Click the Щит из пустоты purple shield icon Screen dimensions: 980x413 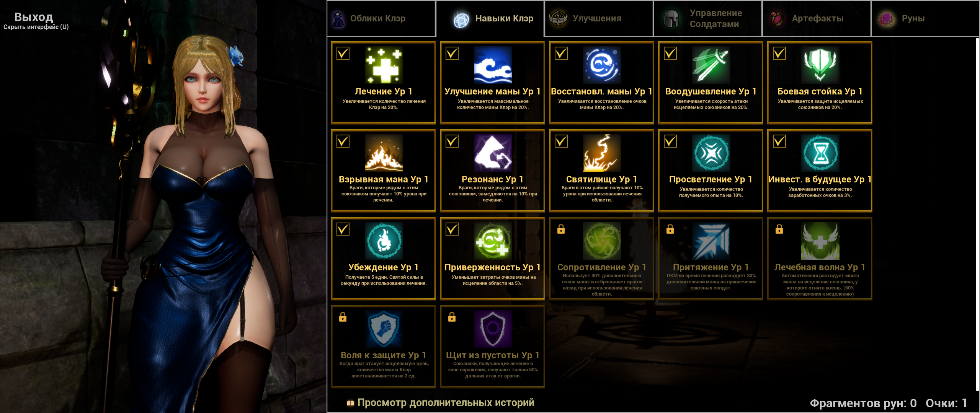click(x=493, y=329)
